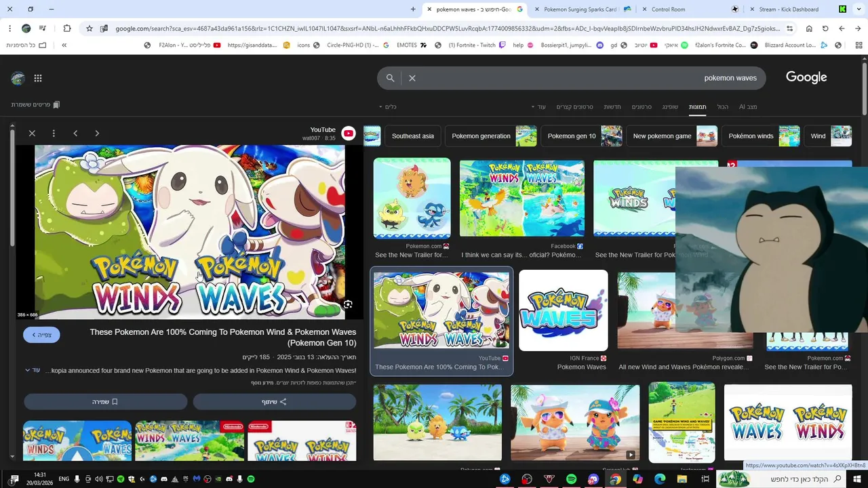The image size is (868, 488).
Task: Open Microsoft Edge from the taskbar
Action: [660, 479]
